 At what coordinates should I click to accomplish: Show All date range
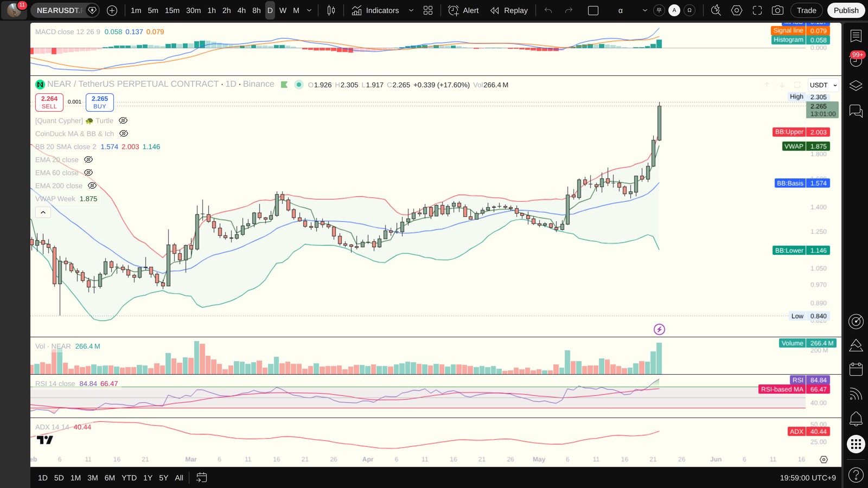(x=179, y=478)
